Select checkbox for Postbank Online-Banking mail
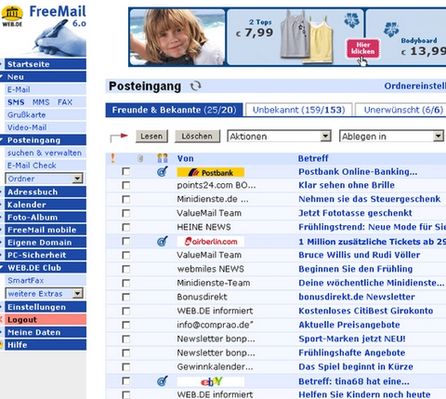Screen dimensions: 446x399 pos(126,172)
